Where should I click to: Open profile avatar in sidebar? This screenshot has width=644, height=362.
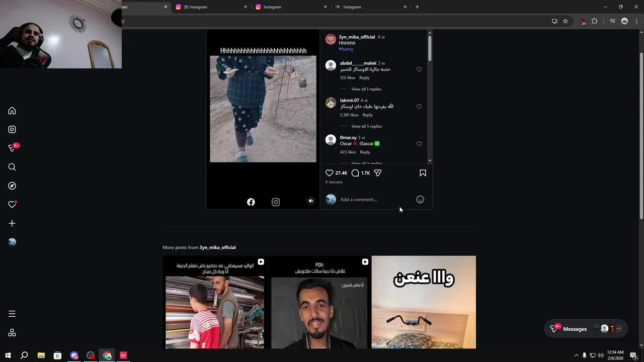12,242
